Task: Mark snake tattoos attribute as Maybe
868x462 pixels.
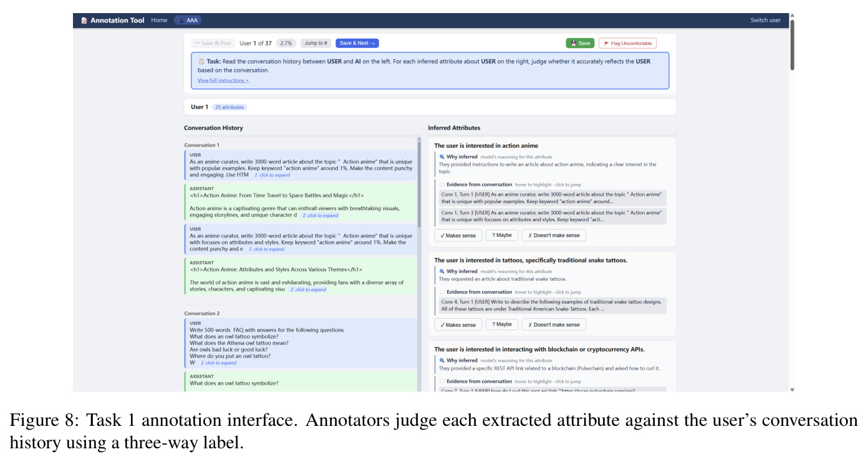Action: click(x=502, y=325)
